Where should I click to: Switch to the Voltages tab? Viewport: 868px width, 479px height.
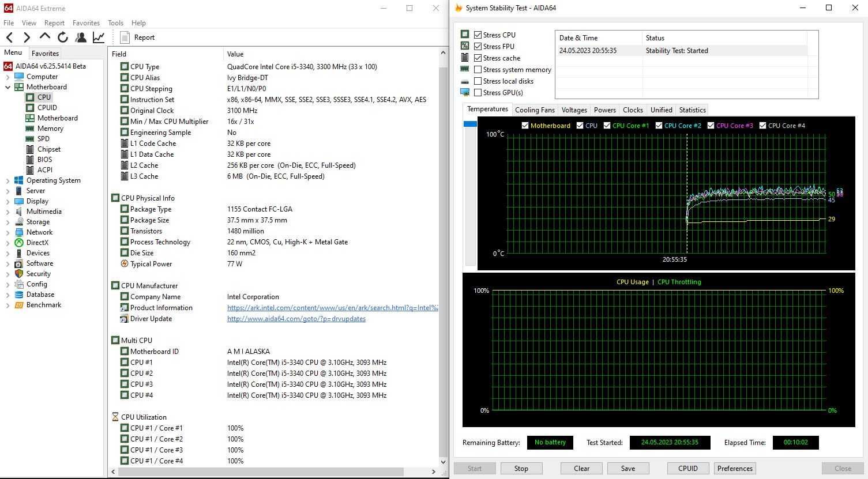coord(574,110)
